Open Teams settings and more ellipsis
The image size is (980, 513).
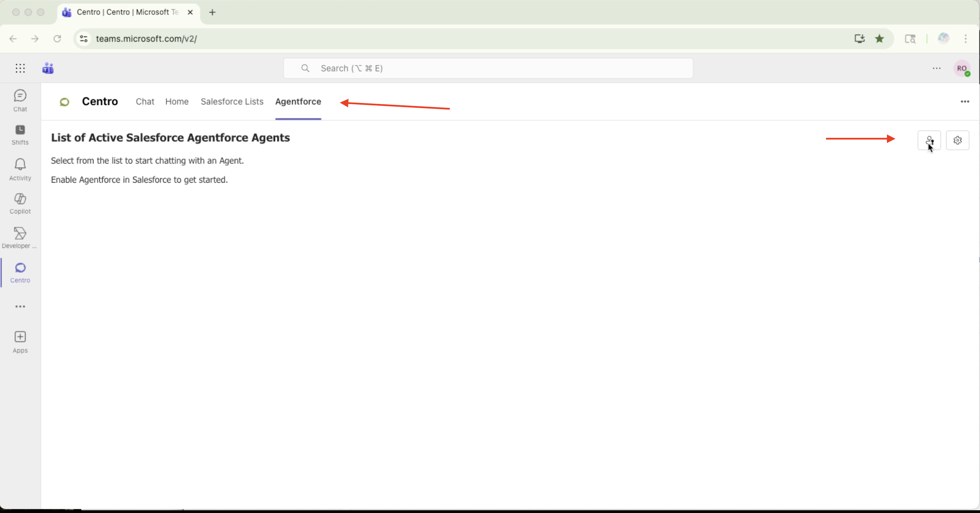(x=936, y=68)
